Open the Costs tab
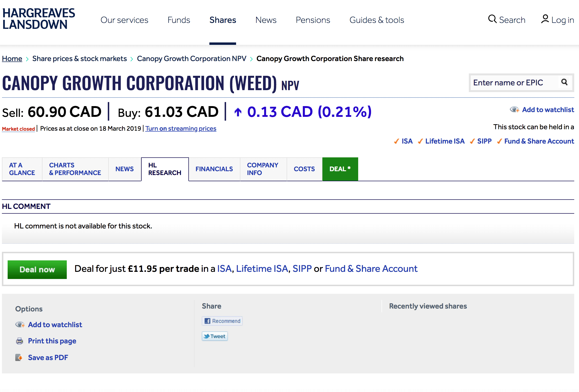 [x=304, y=169]
